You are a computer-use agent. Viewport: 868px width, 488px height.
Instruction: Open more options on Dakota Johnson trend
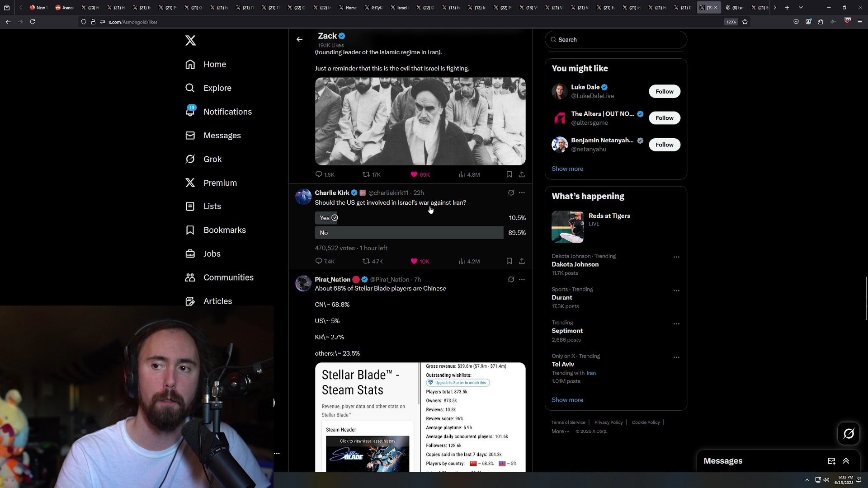click(676, 257)
